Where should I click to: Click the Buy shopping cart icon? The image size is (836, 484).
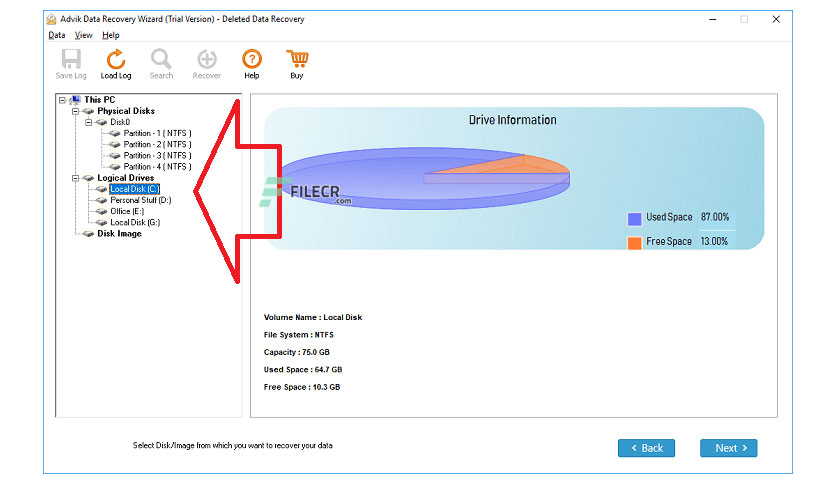pos(297,59)
